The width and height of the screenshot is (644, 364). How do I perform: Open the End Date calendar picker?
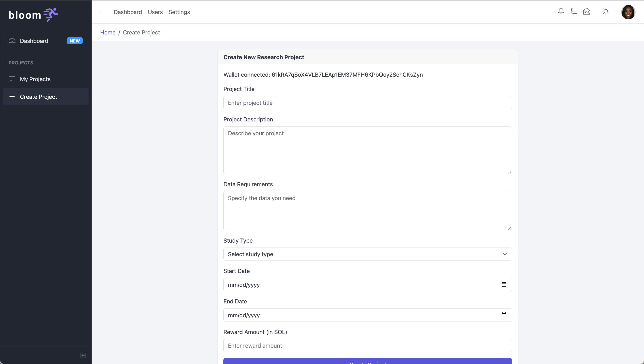coord(504,315)
